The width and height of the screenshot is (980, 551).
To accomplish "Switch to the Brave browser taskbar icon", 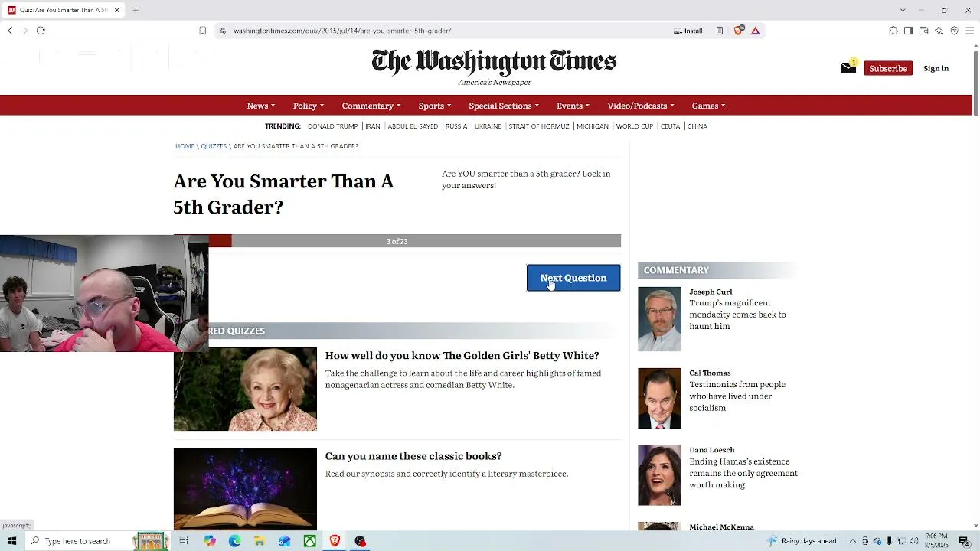I will tap(335, 541).
